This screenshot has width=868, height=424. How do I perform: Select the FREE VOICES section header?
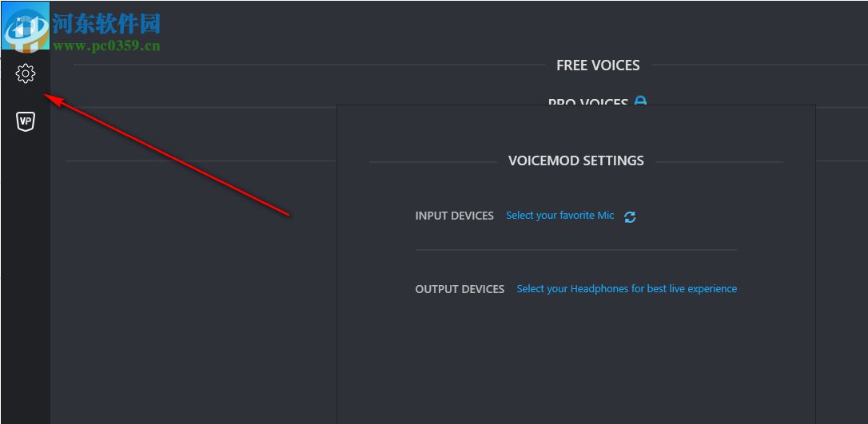click(598, 65)
